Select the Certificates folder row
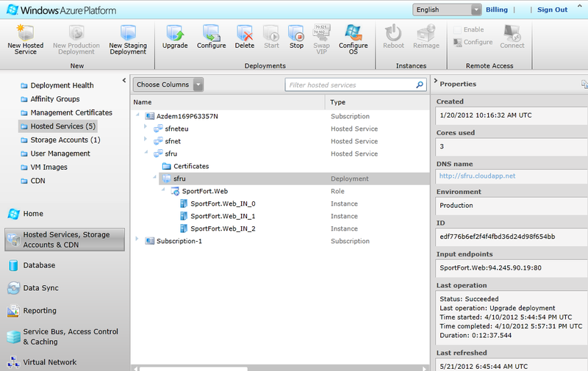This screenshot has height=371, width=588. (x=280, y=166)
